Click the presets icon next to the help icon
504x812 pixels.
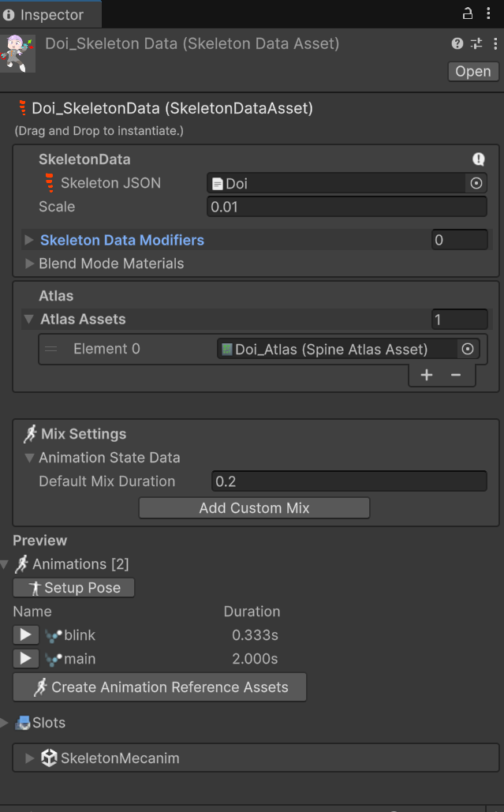(x=476, y=43)
